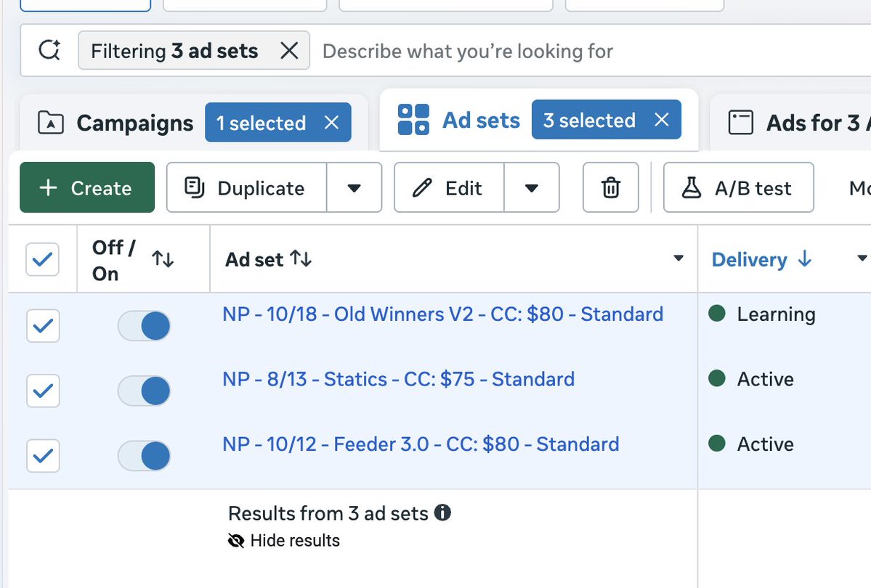
Task: Click Active status for 8/13 Statics row
Action: tap(765, 379)
